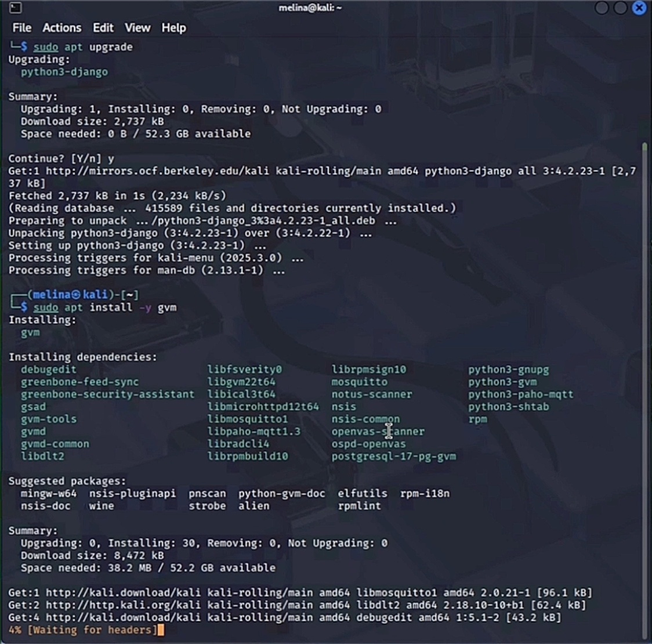
Task: Click 'libmosquitto1' in dependencies list
Action: [248, 419]
